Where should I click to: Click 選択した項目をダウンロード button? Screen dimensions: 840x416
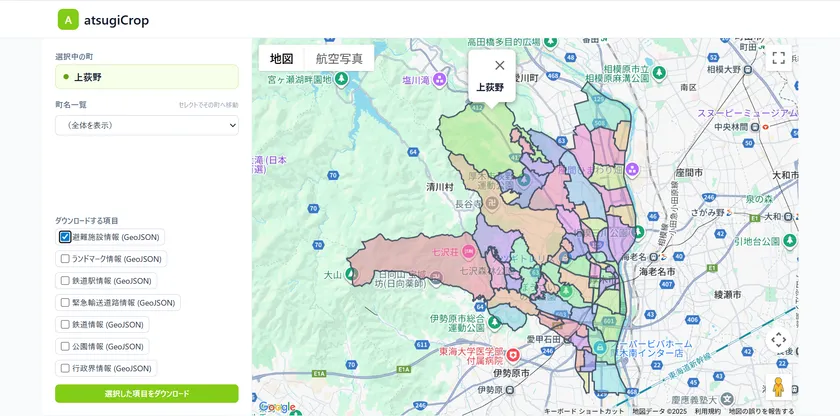[x=147, y=394]
